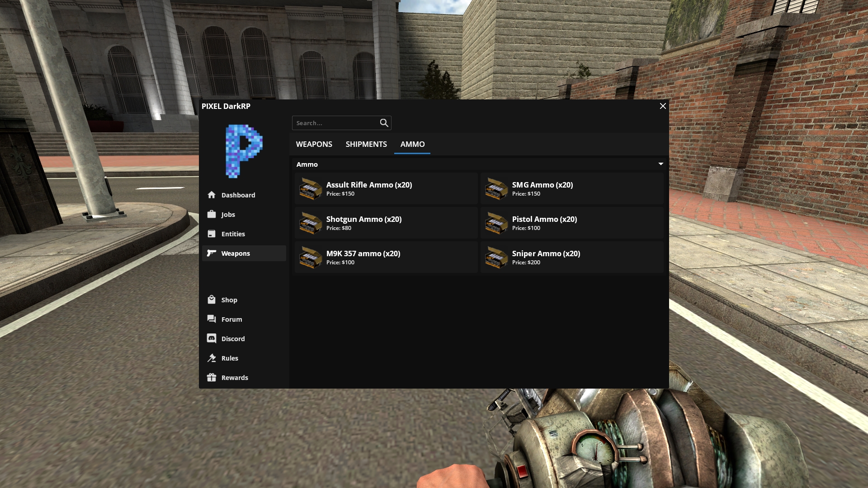Open the Forum chat icon

[x=212, y=319]
